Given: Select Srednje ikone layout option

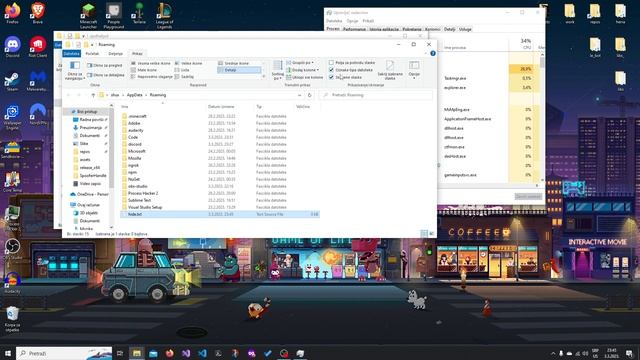Looking at the screenshot, I should point(233,63).
